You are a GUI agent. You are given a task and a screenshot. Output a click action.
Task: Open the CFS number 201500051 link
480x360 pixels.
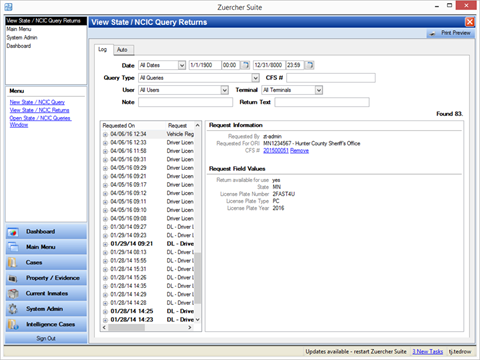tap(276, 151)
